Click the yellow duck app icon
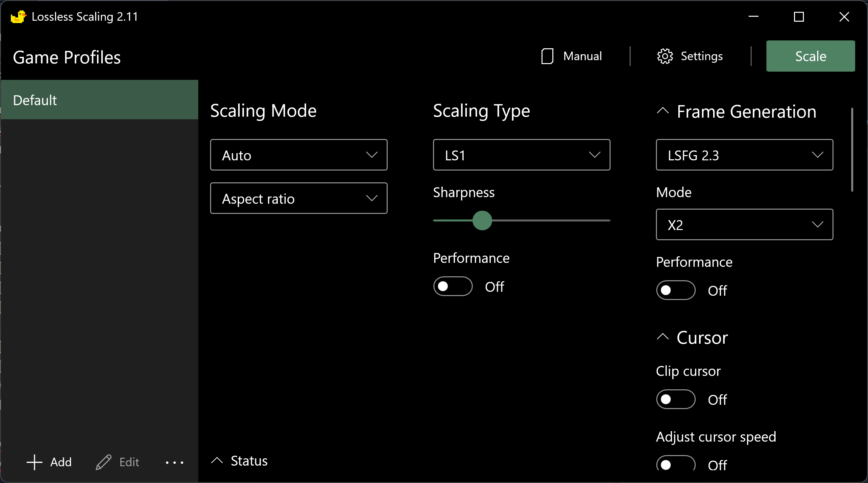 coord(18,16)
